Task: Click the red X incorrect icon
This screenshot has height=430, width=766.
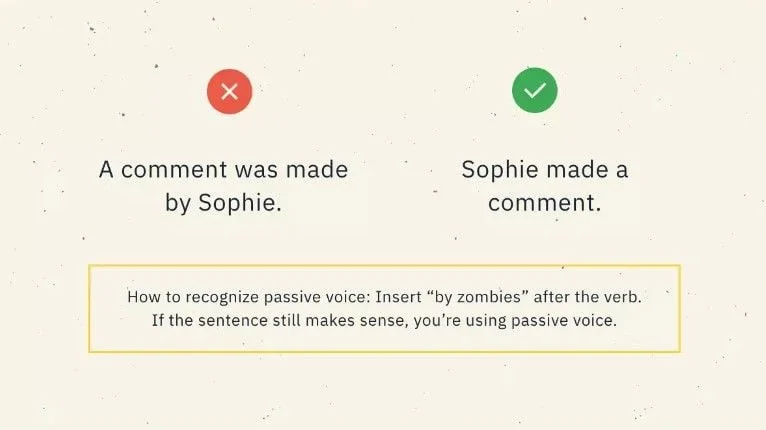Action: (229, 92)
